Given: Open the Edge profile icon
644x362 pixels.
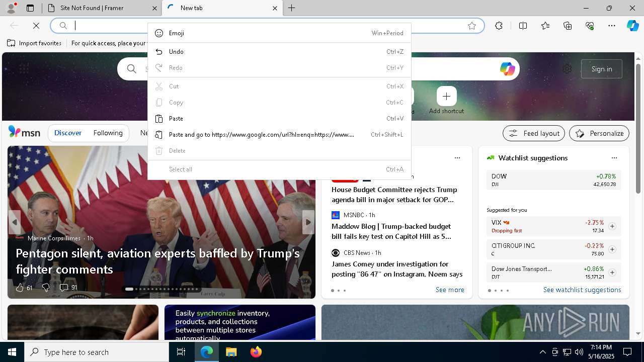Looking at the screenshot, I should 11,8.
